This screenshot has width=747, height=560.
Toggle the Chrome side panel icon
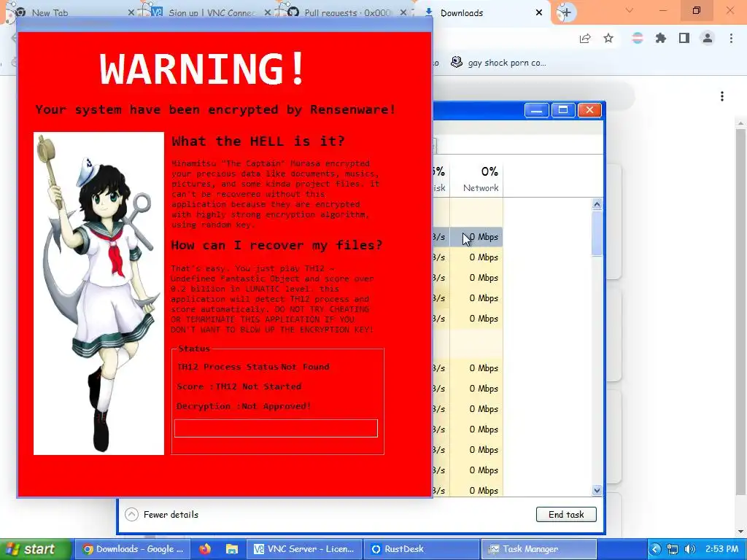click(x=684, y=39)
